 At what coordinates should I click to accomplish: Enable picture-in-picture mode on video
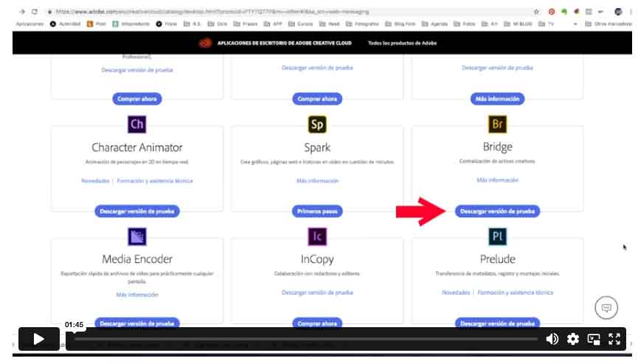(x=594, y=339)
